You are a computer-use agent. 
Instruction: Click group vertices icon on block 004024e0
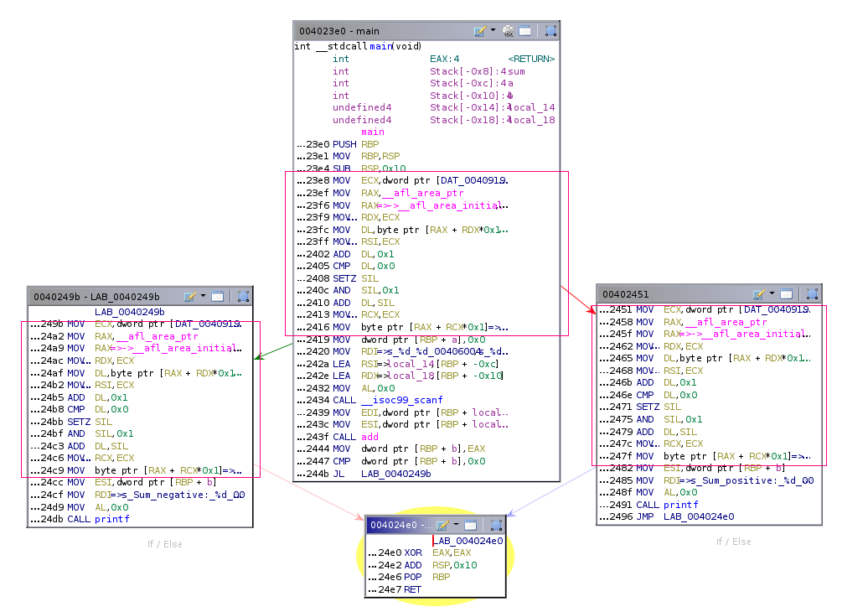coord(496,526)
